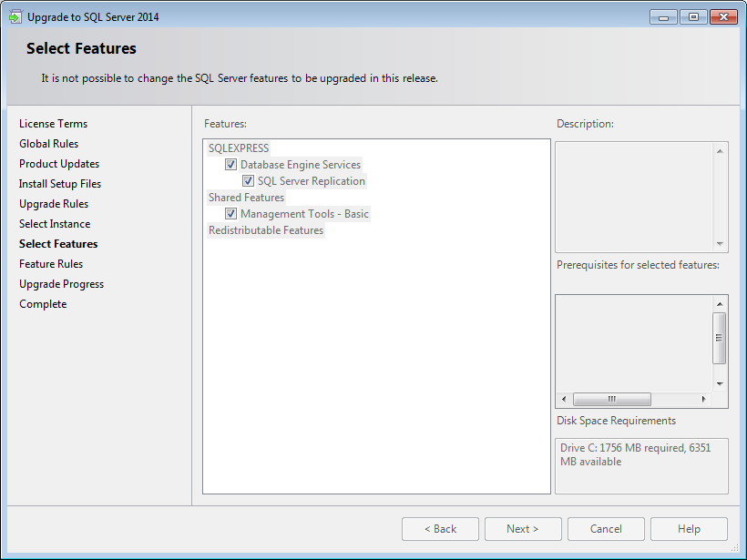Screen dimensions: 747x560
Task: Click the Description box down arrow
Action: pyautogui.click(x=720, y=244)
